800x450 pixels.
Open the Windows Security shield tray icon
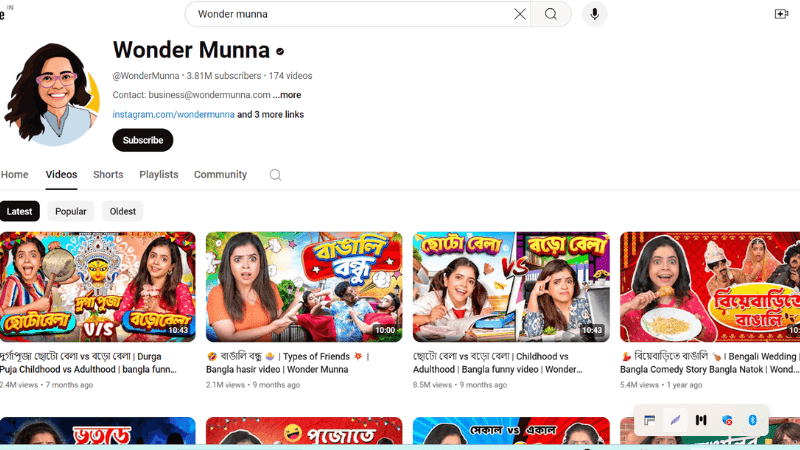(x=727, y=420)
